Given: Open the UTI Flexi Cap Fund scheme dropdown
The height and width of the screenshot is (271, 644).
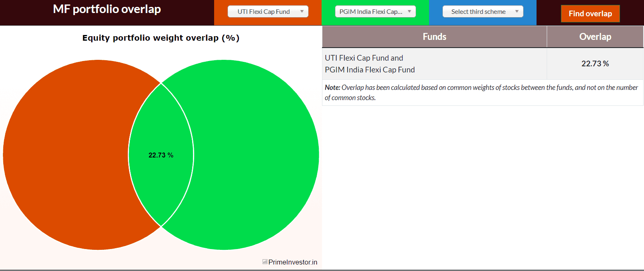Looking at the screenshot, I should coord(268,12).
